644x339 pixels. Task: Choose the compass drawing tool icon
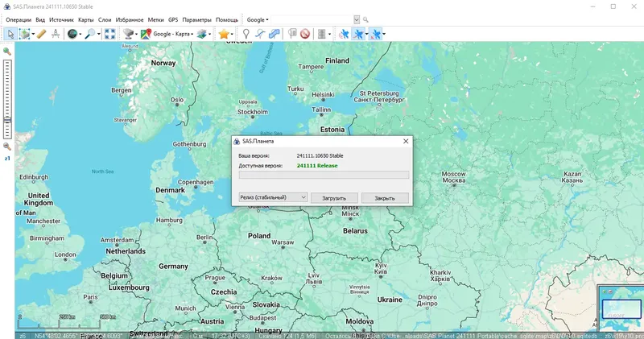[56, 34]
